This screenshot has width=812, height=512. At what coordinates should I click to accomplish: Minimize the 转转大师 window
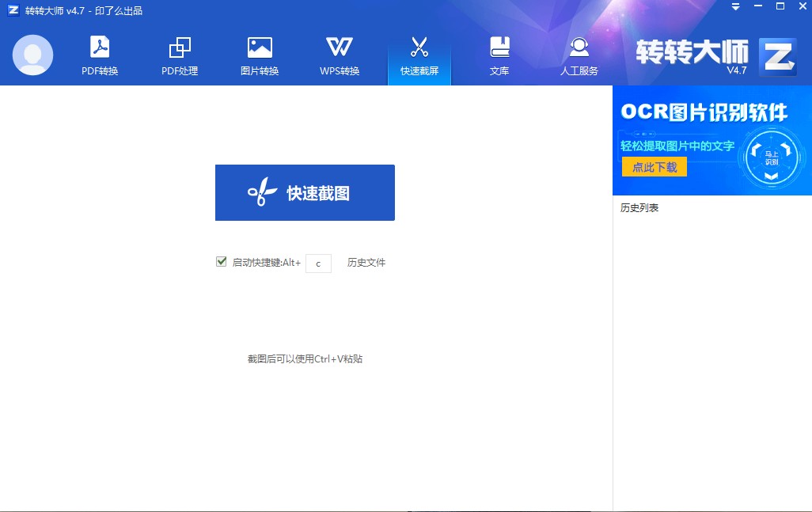[758, 6]
